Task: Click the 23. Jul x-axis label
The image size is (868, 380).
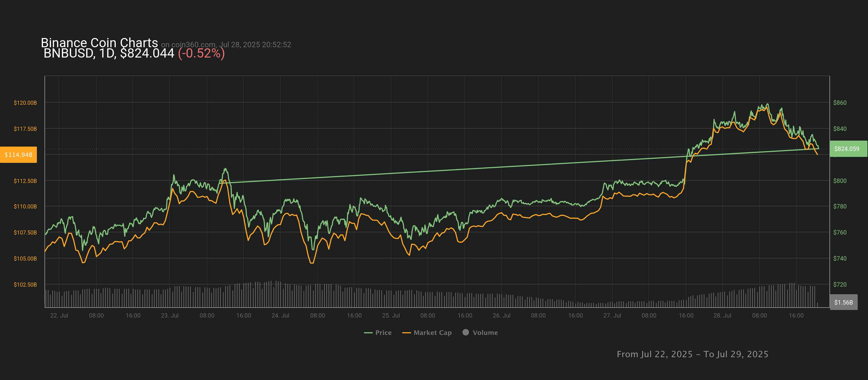Action: (x=170, y=316)
